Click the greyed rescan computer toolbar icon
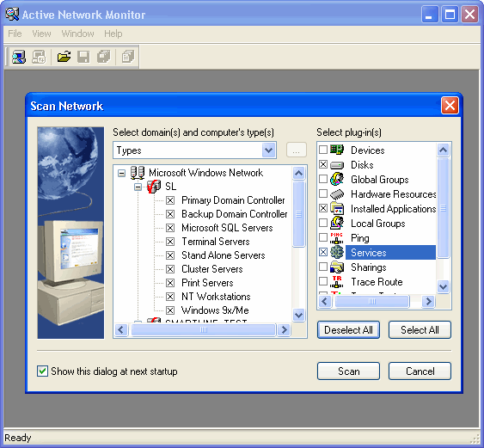Image resolution: width=484 pixels, height=448 pixels. point(39,57)
